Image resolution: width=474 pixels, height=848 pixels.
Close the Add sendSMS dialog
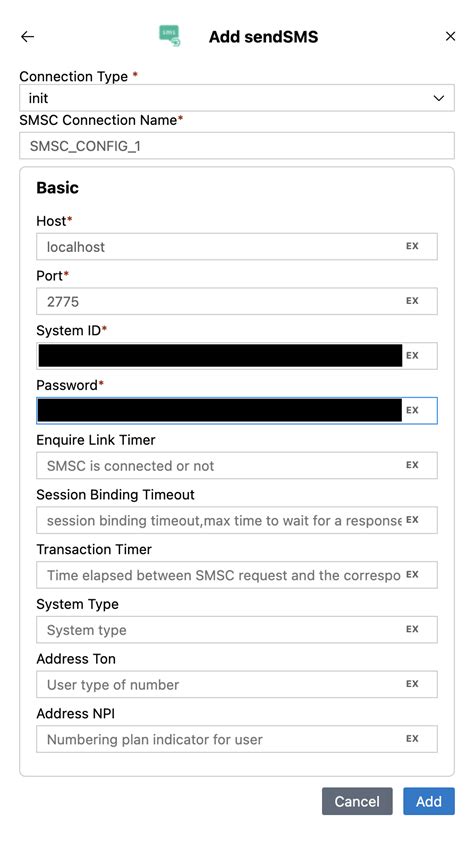pyautogui.click(x=450, y=36)
